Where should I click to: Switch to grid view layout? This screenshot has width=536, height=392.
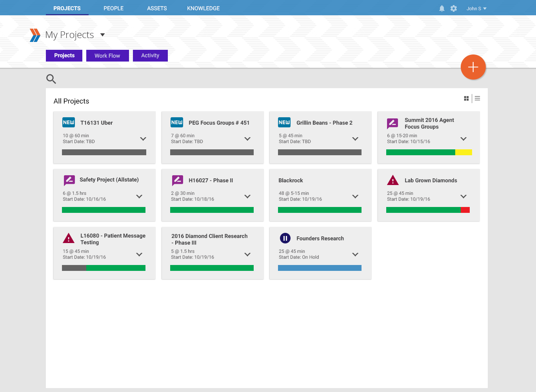pos(466,98)
